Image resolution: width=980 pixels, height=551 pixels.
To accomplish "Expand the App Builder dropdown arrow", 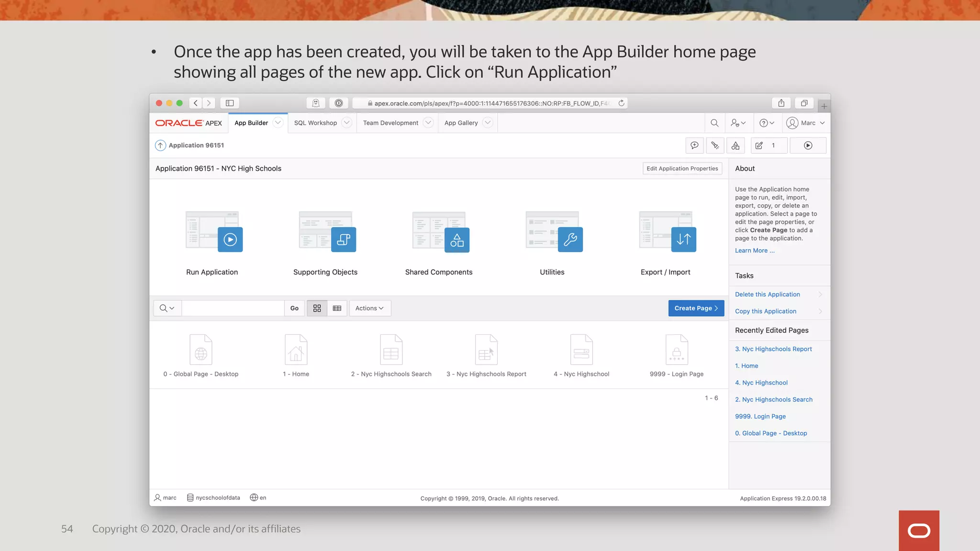I will [x=278, y=123].
